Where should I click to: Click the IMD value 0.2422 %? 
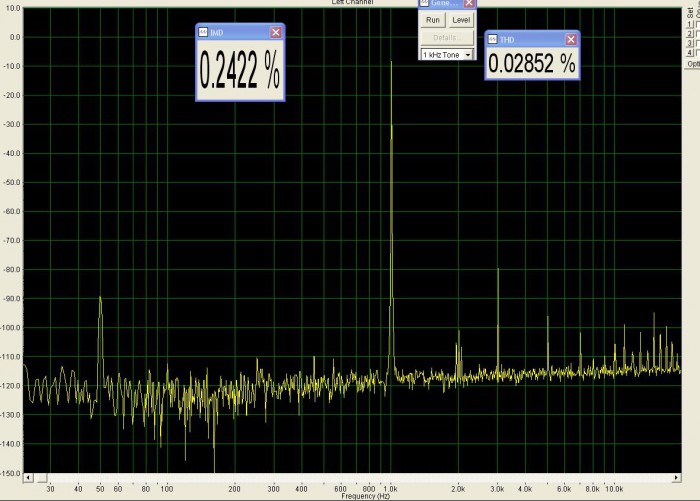(x=240, y=70)
